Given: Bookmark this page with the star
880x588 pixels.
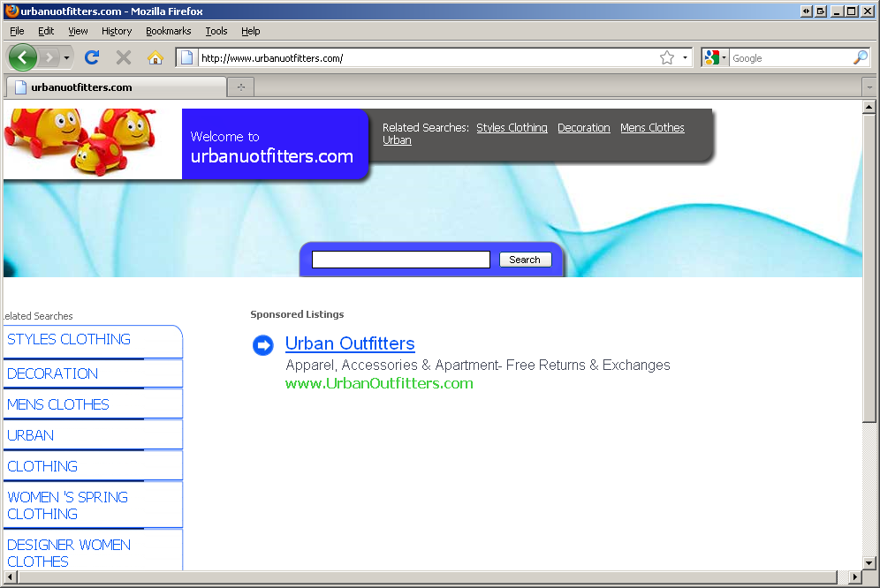Looking at the screenshot, I should point(667,57).
